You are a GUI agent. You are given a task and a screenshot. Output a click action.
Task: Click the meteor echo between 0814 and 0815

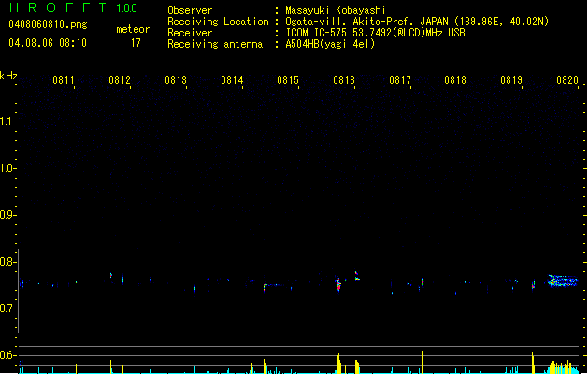265,287
